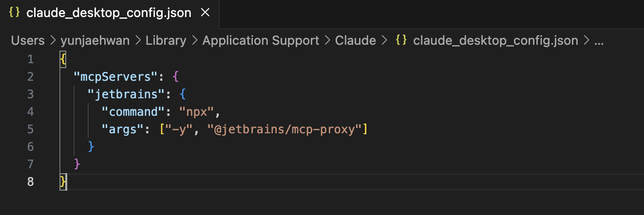
Task: Open the Claude folder breadcrumb
Action: 356,40
